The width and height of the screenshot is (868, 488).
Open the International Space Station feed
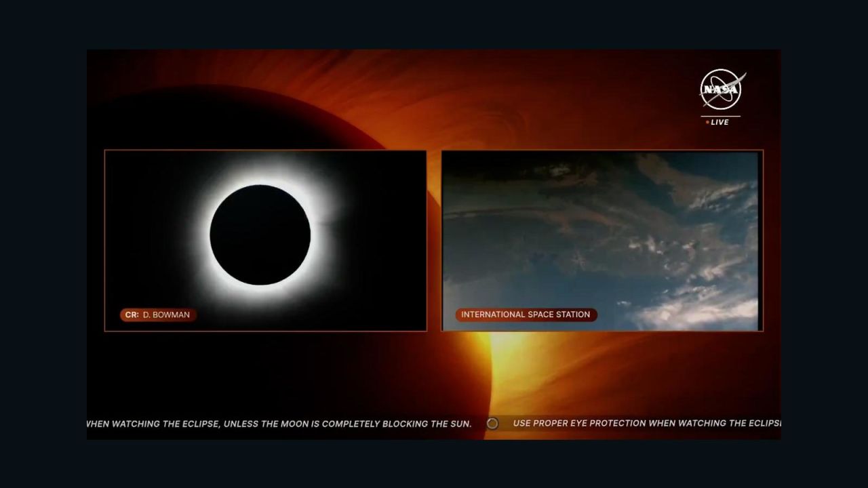[602, 241]
